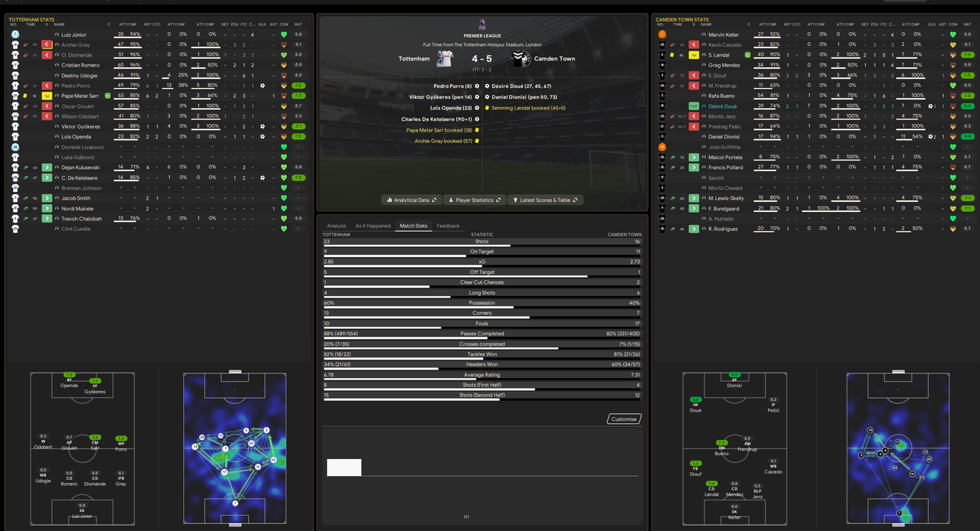Sort Tottenham stats by the GLS column header
This screenshot has width=980, height=531.
(x=263, y=24)
